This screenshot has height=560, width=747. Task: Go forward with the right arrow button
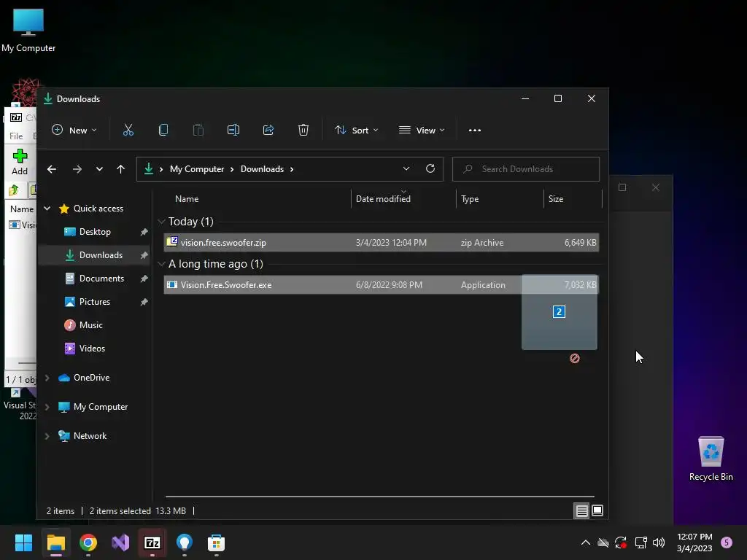point(77,169)
